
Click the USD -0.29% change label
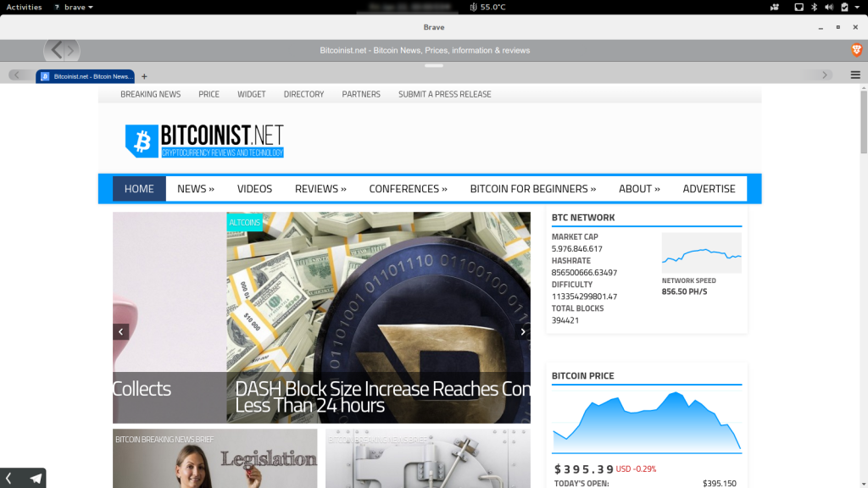click(x=636, y=469)
